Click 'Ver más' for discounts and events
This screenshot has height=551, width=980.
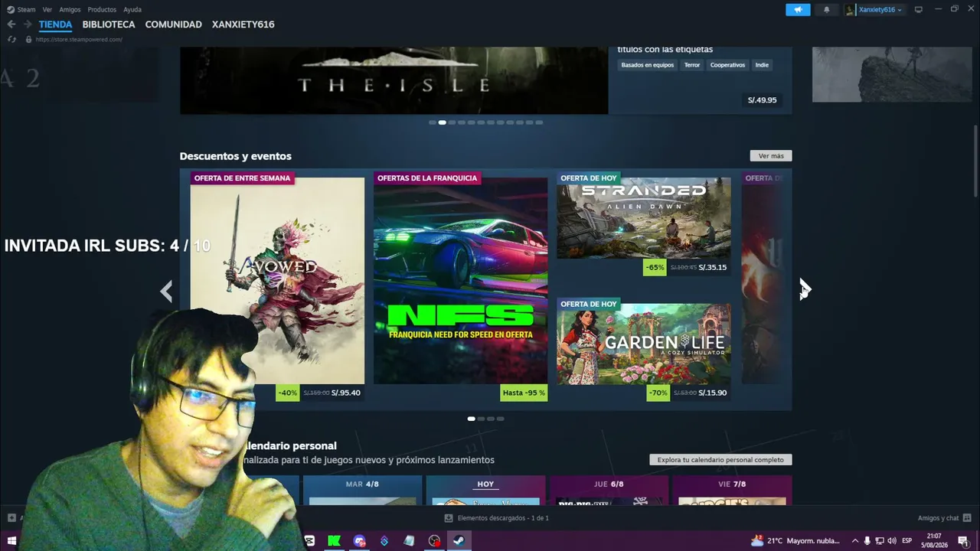click(x=771, y=156)
